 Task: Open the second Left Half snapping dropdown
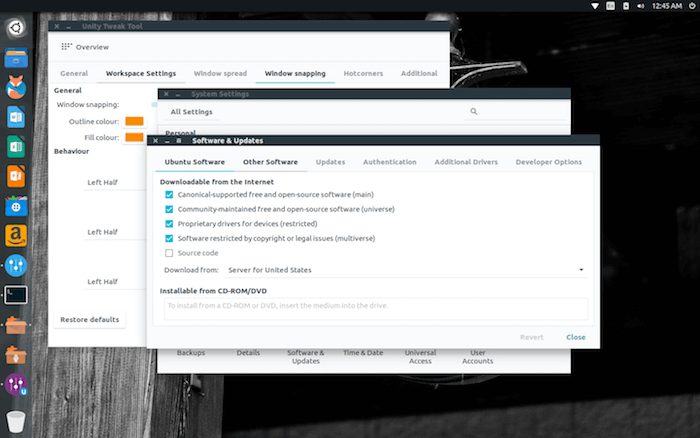pos(115,232)
